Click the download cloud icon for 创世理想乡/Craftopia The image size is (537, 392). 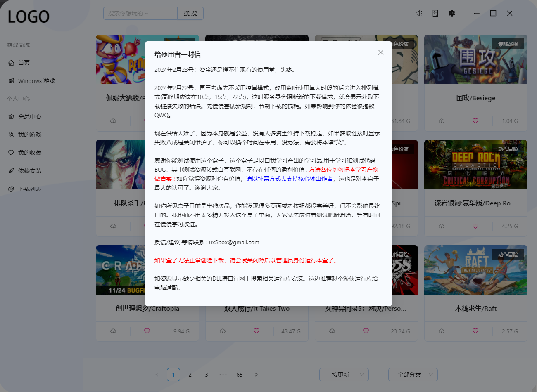[113, 331]
